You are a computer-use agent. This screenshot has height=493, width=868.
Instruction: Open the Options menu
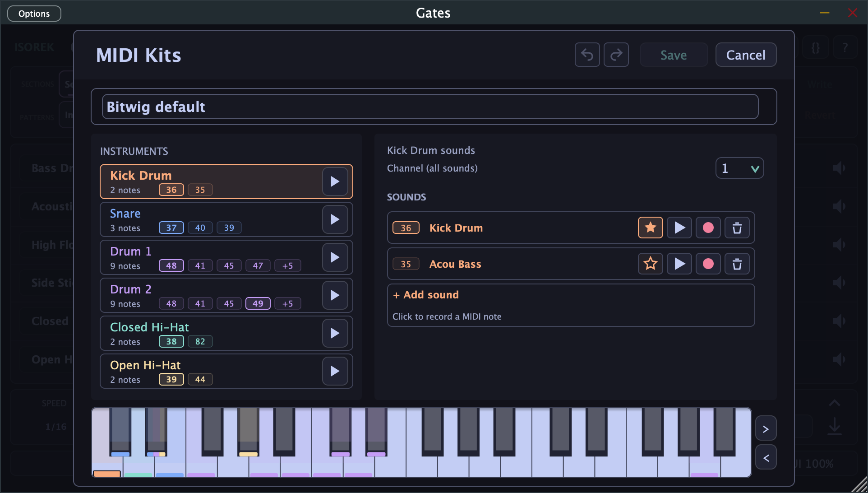[x=34, y=14]
